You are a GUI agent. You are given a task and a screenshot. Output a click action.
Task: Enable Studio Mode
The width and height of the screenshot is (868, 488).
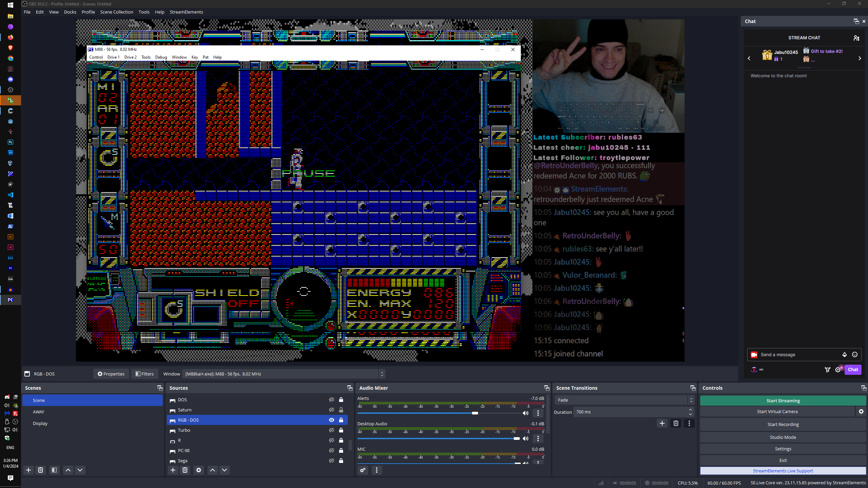(x=783, y=437)
